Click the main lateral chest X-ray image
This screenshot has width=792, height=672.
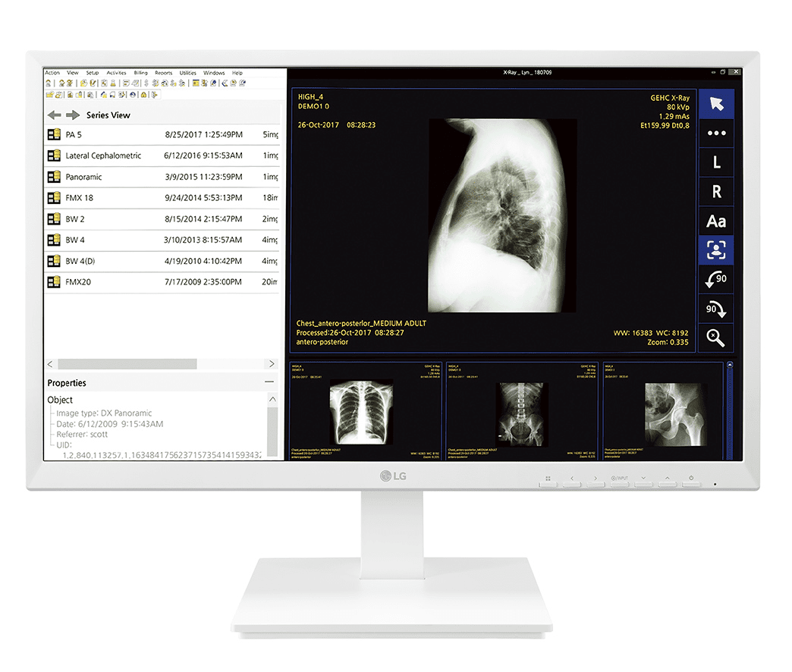(502, 215)
